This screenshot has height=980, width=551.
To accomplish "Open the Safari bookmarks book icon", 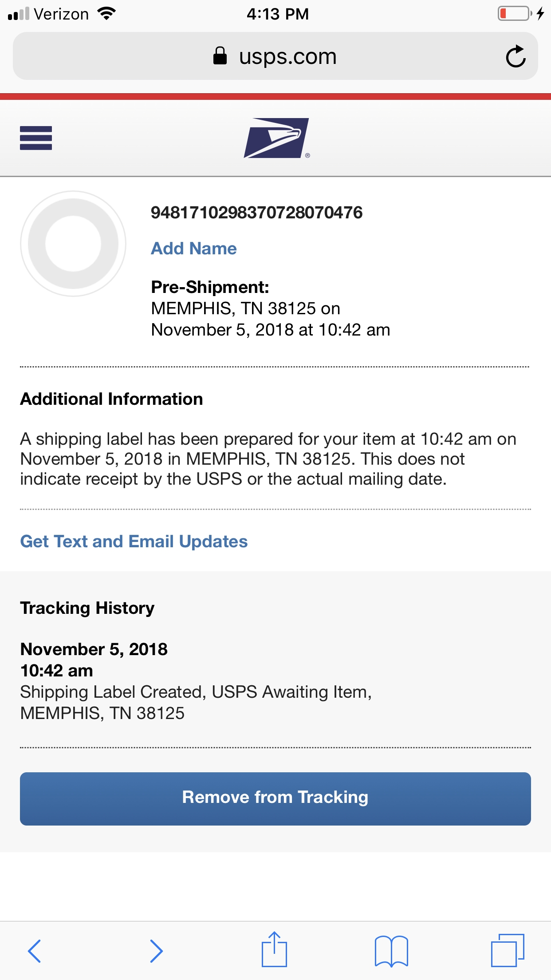I will pyautogui.click(x=391, y=951).
